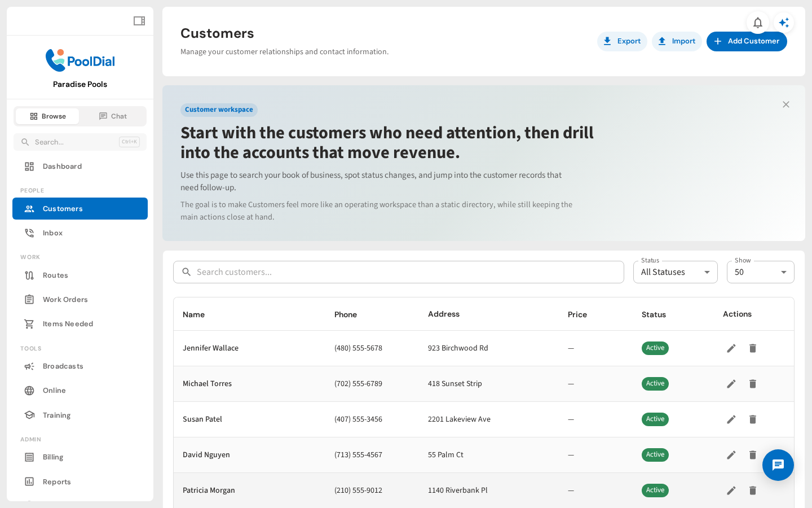Image resolution: width=812 pixels, height=508 pixels.
Task: Edit Michael Torres with pencil icon
Action: [x=731, y=384]
